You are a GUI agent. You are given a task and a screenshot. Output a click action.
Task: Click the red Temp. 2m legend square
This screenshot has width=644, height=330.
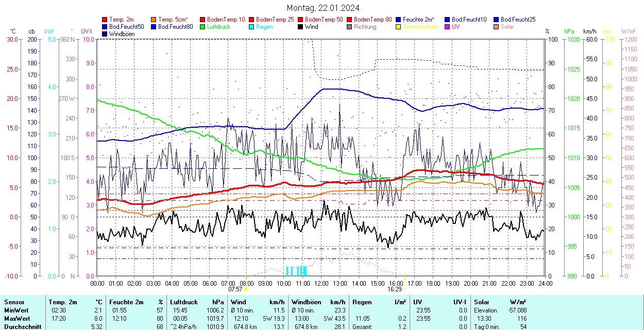click(x=105, y=20)
